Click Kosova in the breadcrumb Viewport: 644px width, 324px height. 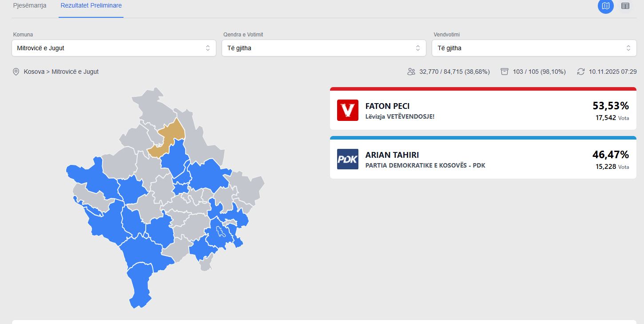tap(34, 72)
